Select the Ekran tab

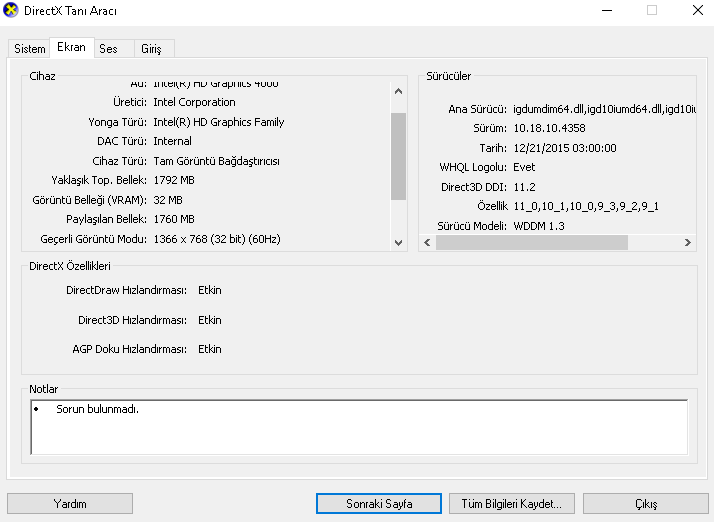71,47
